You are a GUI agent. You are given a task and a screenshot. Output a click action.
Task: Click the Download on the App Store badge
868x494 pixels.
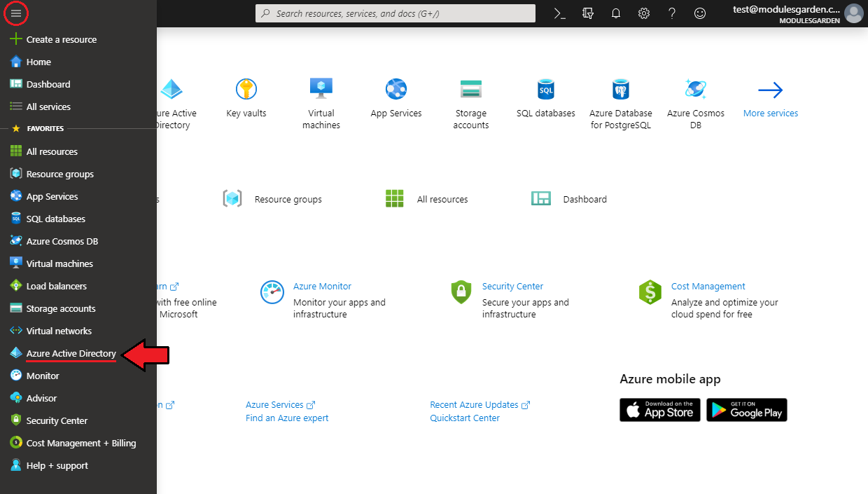pos(660,410)
